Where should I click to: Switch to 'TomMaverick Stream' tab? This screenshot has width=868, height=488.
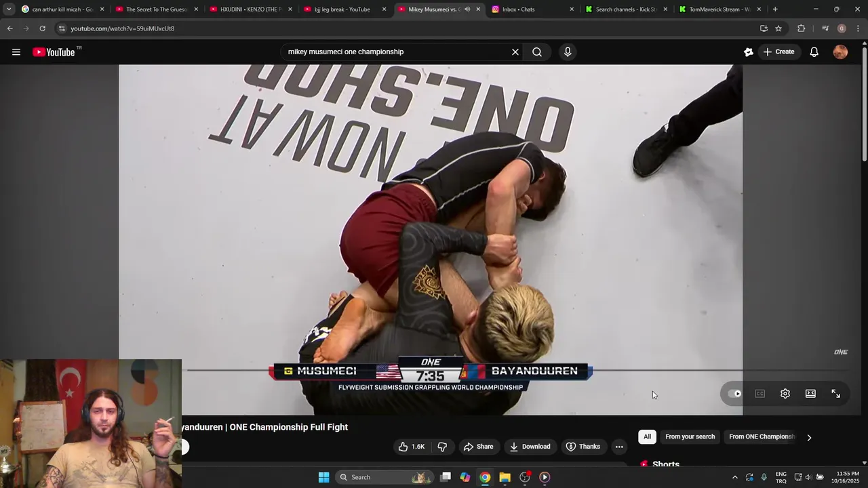tap(721, 9)
